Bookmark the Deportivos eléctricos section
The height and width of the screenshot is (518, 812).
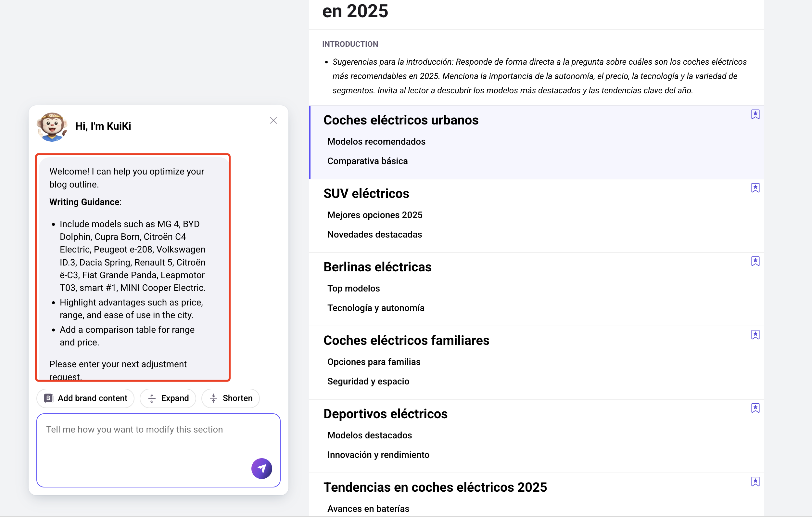click(755, 409)
